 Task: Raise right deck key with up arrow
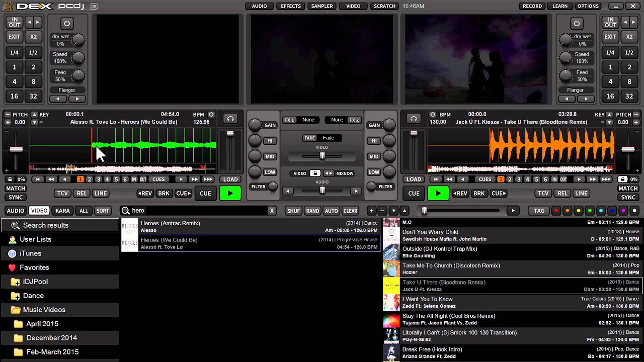tap(609, 115)
